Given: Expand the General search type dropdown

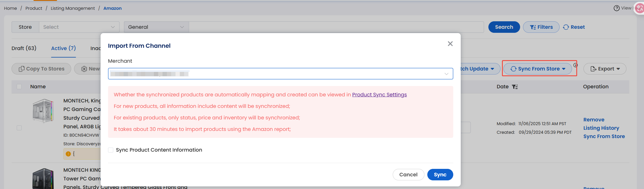Looking at the screenshot, I should point(156,27).
